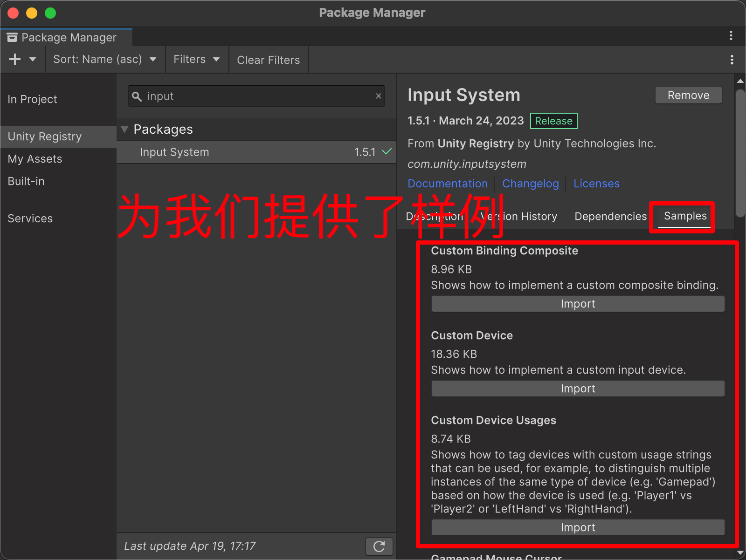The width and height of the screenshot is (746, 560).
Task: Click the Input System package title
Action: [x=464, y=95]
